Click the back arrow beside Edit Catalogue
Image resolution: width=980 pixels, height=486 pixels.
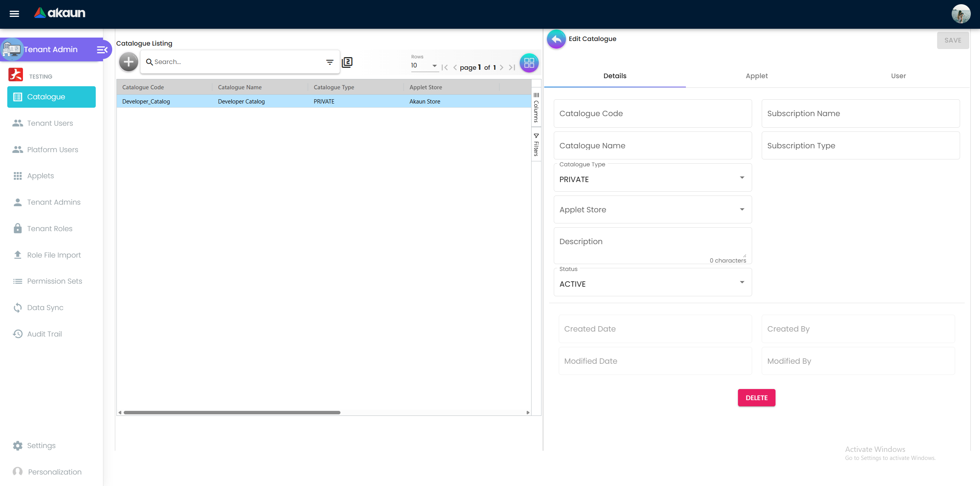(556, 39)
